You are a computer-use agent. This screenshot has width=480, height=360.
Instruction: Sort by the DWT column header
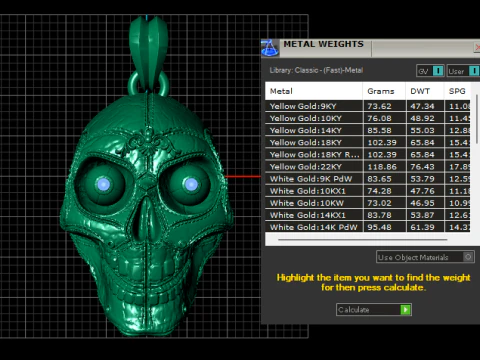pos(425,91)
